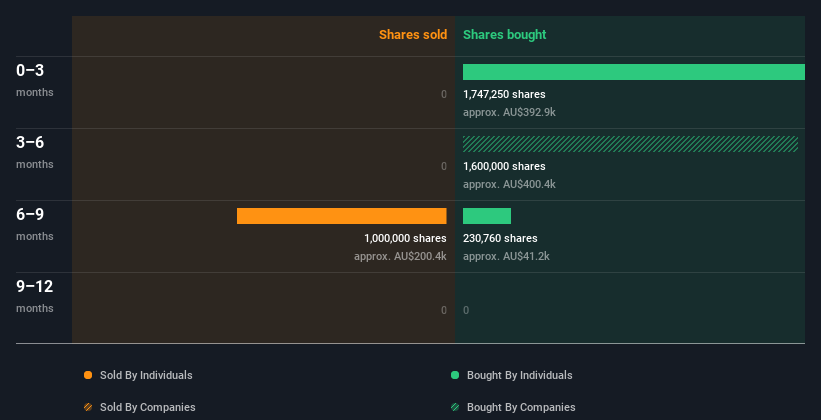Click the 1,747,250 shares value
821x420 pixels.
pyautogui.click(x=504, y=94)
